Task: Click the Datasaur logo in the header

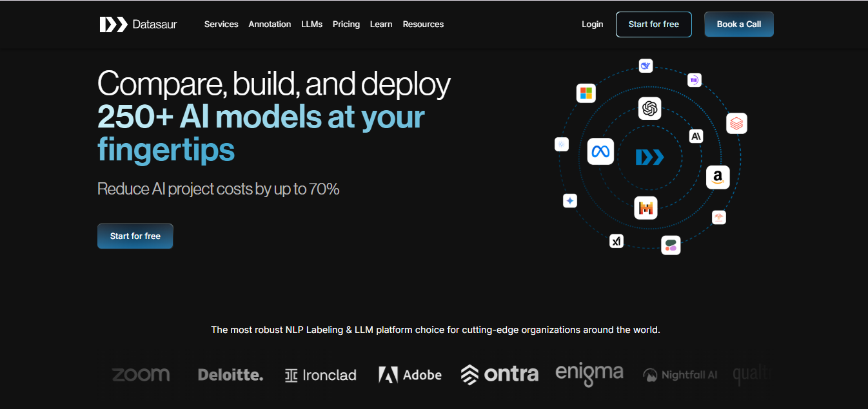Action: point(138,24)
